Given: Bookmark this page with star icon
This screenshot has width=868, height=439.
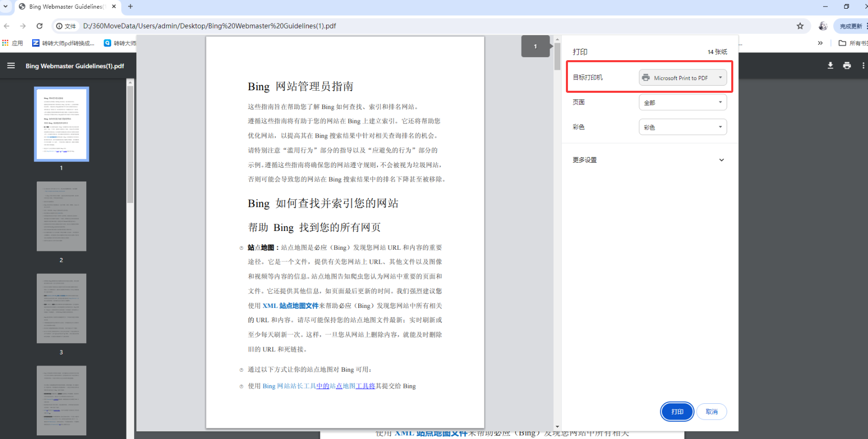Looking at the screenshot, I should [800, 26].
